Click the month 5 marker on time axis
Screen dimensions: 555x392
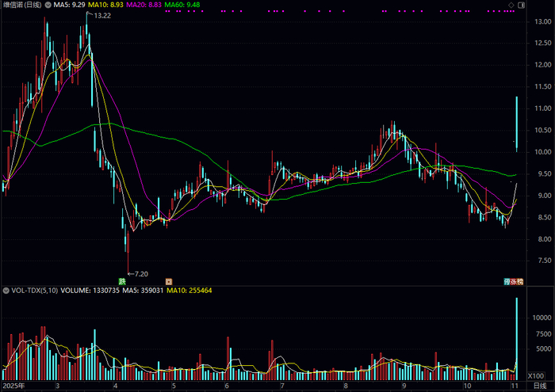pos(174,386)
